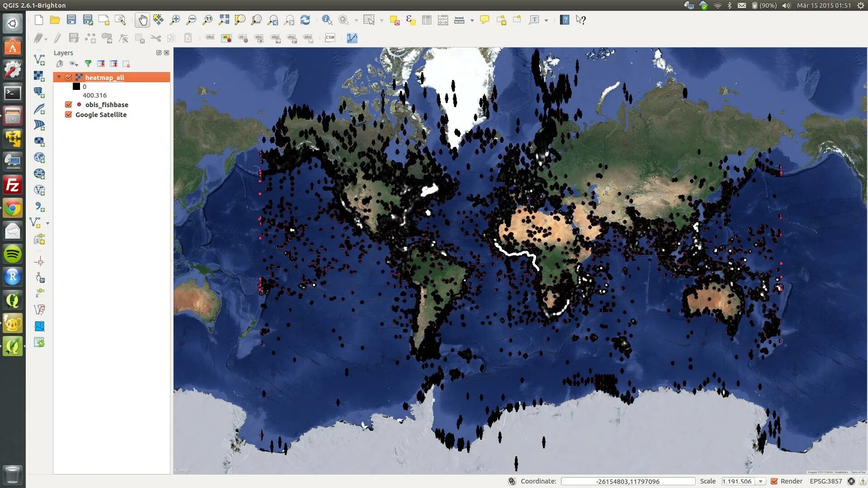Viewport: 868px width, 488px height.
Task: Open the CSW metadata search icon
Action: click(330, 38)
